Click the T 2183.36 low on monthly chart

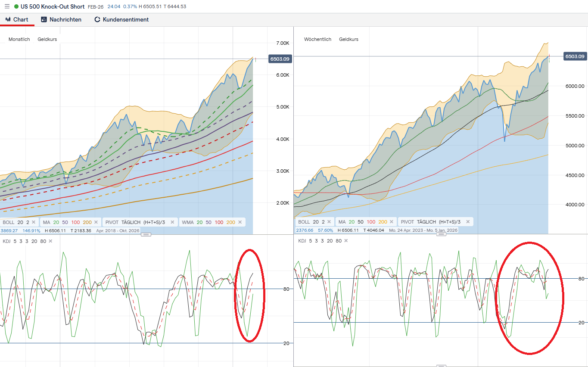click(80, 230)
